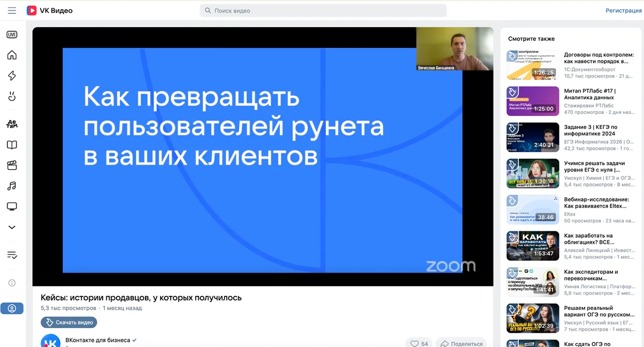The image size is (644, 347).
Task: Open the Как экспедиторам и перевозчикам thumbnail
Action: point(533,282)
